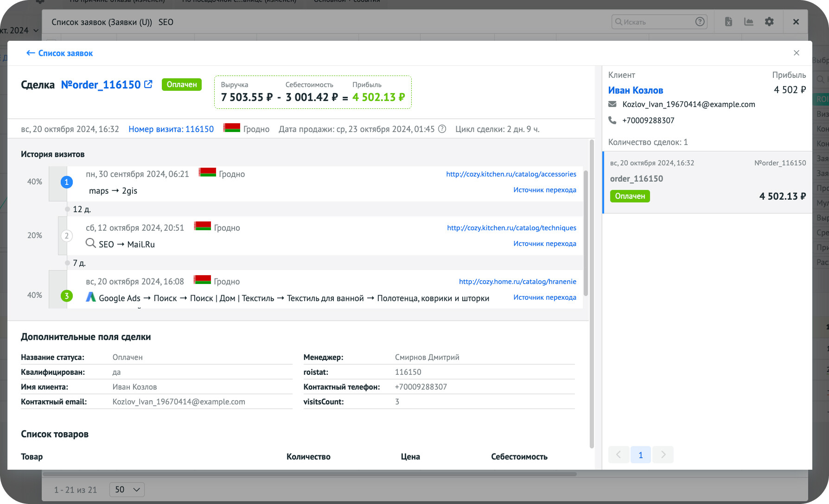Click the help icon next to sale date

tap(442, 129)
